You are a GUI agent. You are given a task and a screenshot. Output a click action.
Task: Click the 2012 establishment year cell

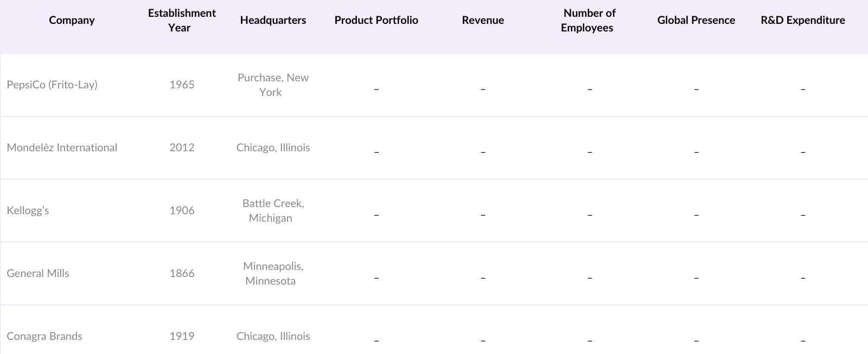coord(182,147)
